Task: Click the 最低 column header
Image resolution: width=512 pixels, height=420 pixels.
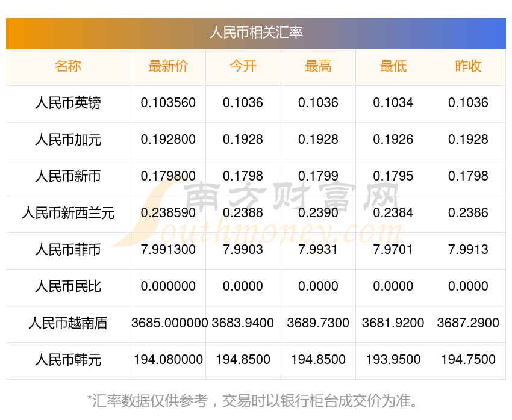Action: (393, 66)
